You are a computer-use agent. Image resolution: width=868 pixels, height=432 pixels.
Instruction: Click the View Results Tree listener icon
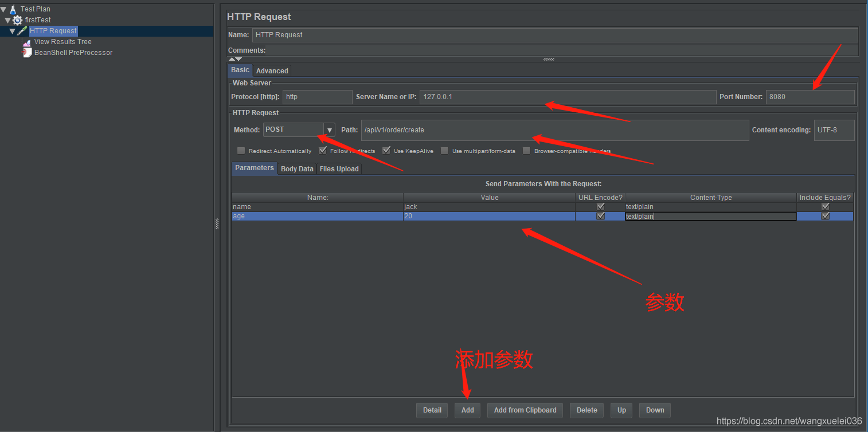[26, 42]
